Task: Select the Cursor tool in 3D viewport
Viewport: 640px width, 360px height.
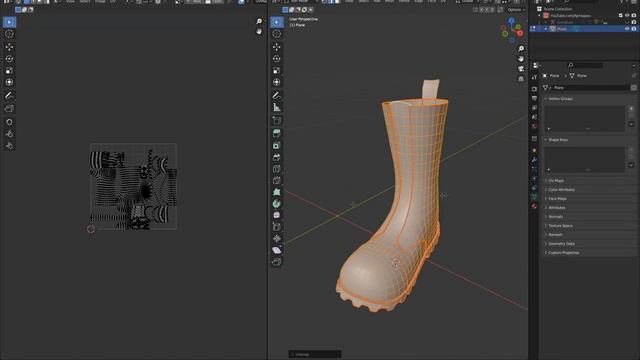Action: point(277,34)
